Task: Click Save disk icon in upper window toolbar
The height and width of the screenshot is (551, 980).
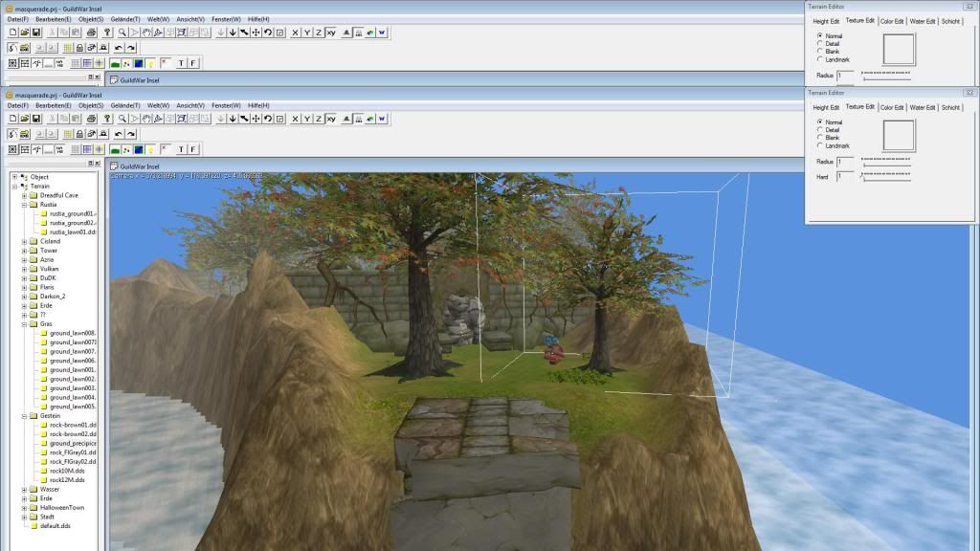Action: [x=36, y=33]
